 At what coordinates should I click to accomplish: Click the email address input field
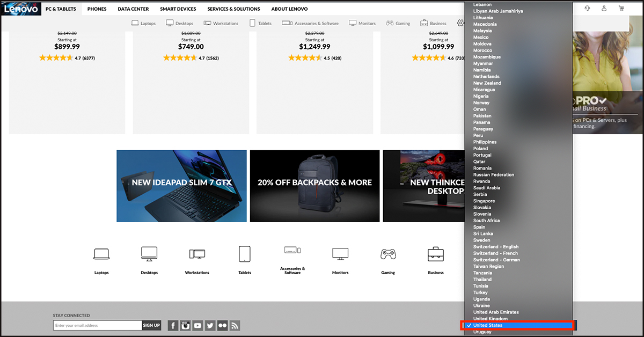point(97,325)
